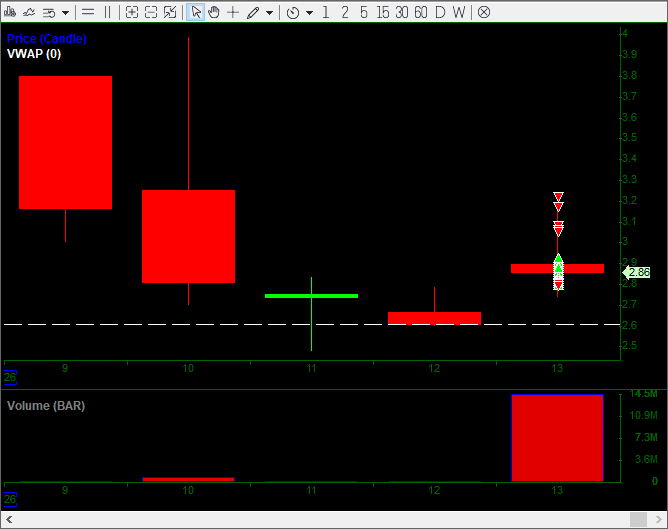Click the 2.86 current price marker
The image size is (668, 529).
636,272
